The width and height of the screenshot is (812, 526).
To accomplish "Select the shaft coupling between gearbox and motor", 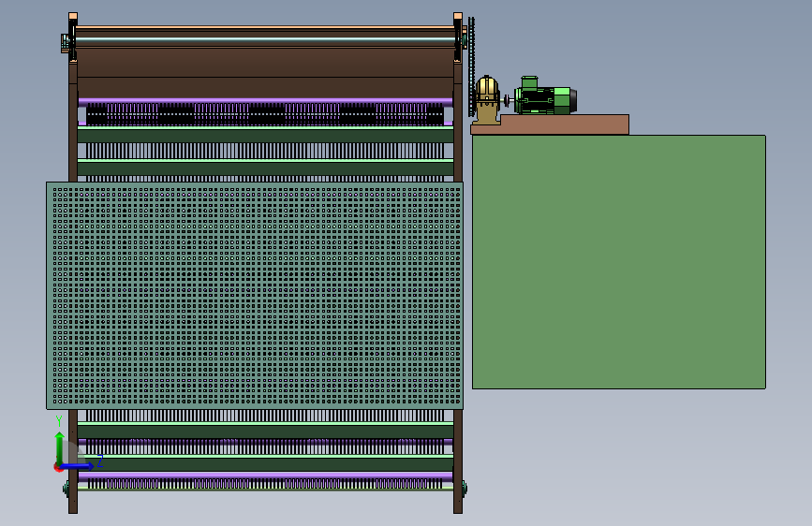I will point(507,100).
